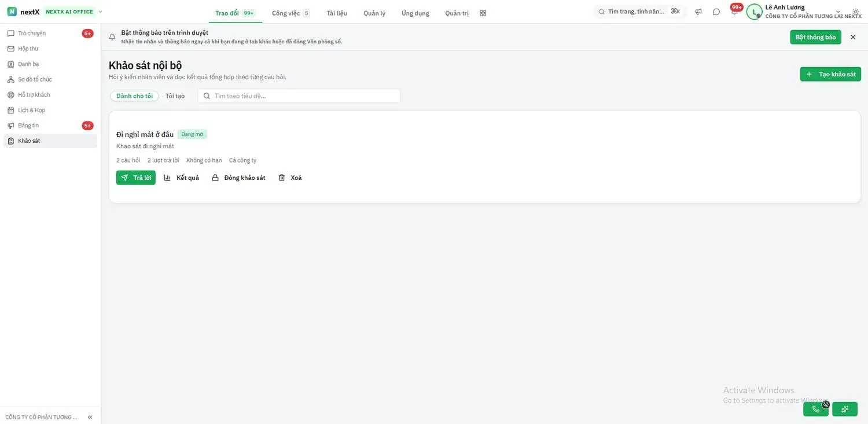Open the Quản trị tab
868x424 pixels.
tap(457, 13)
